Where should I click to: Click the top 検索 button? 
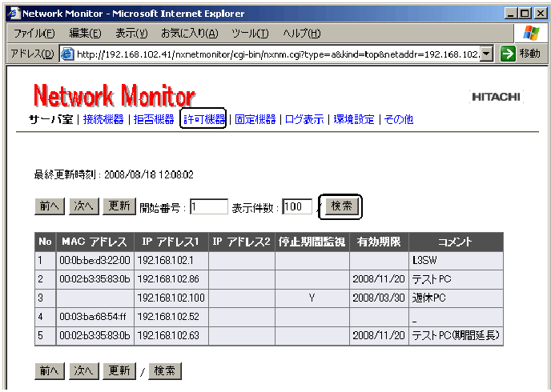pos(341,206)
